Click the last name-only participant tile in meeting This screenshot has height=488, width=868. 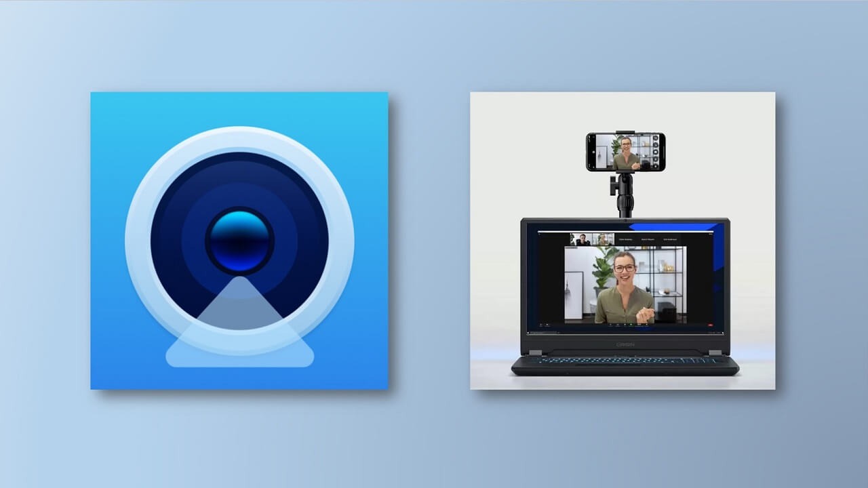tap(671, 239)
